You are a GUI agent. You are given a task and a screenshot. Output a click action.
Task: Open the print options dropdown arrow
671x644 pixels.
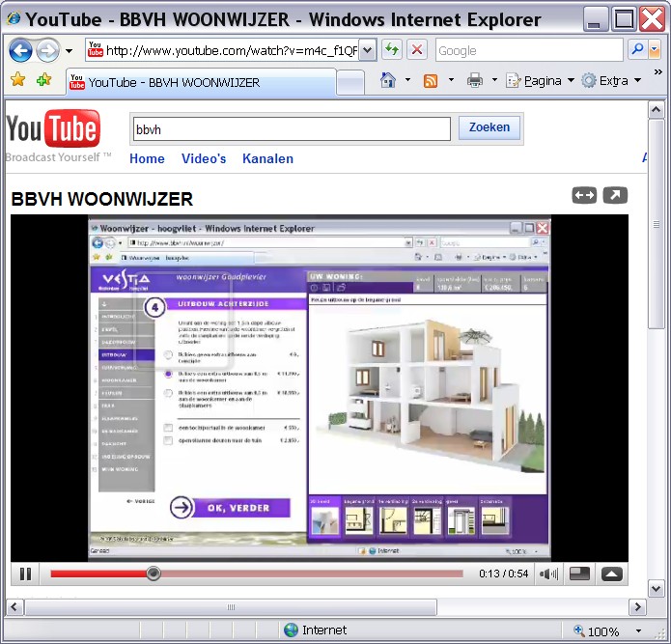[494, 79]
